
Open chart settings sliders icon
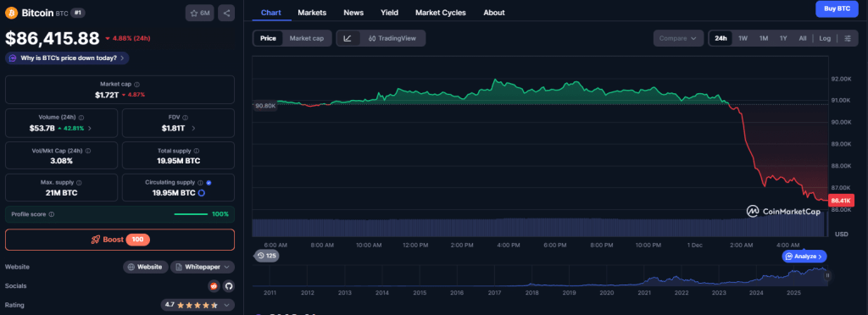(x=848, y=38)
